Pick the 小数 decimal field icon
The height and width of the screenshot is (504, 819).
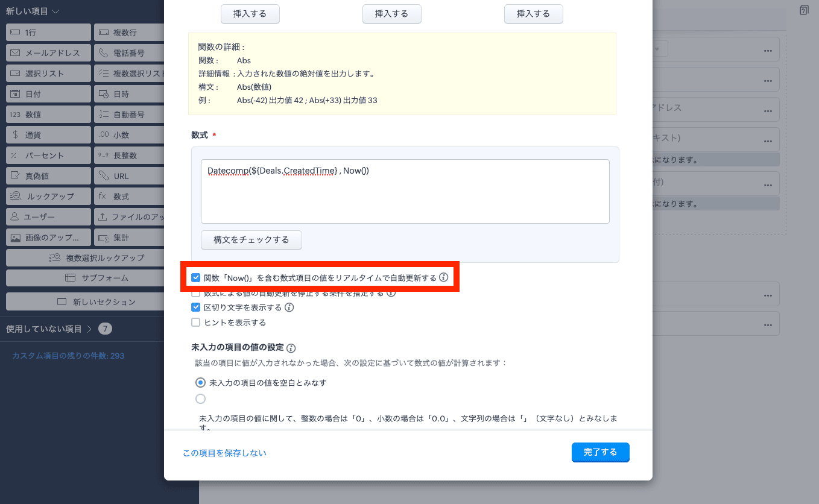click(103, 135)
